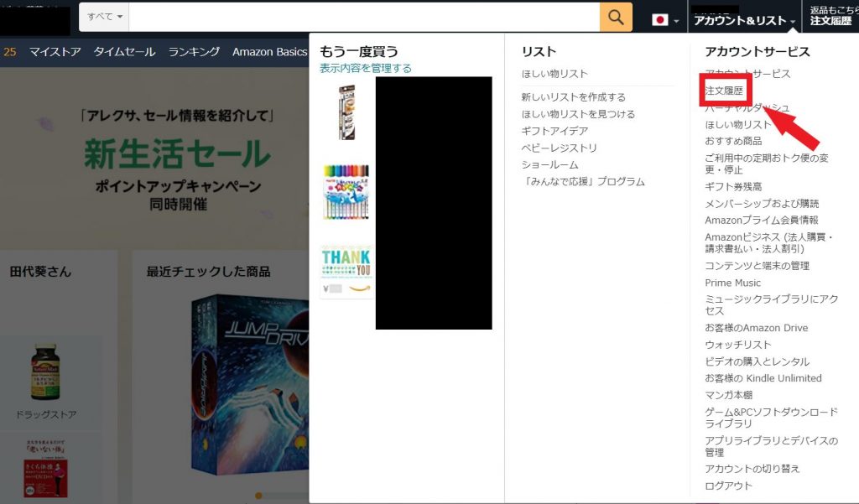The height and width of the screenshot is (504, 859).
Task: Open メンバーシップおよび購読
Action: [x=762, y=204]
